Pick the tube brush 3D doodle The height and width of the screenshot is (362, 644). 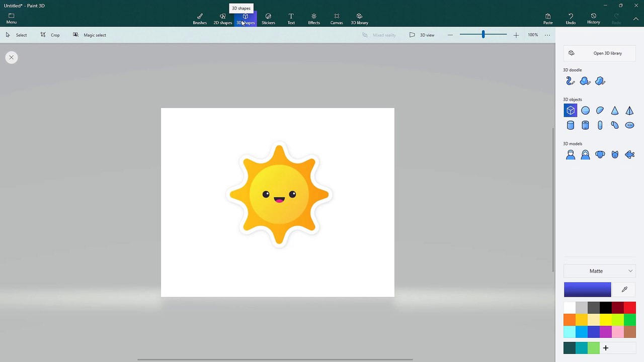pos(571,81)
